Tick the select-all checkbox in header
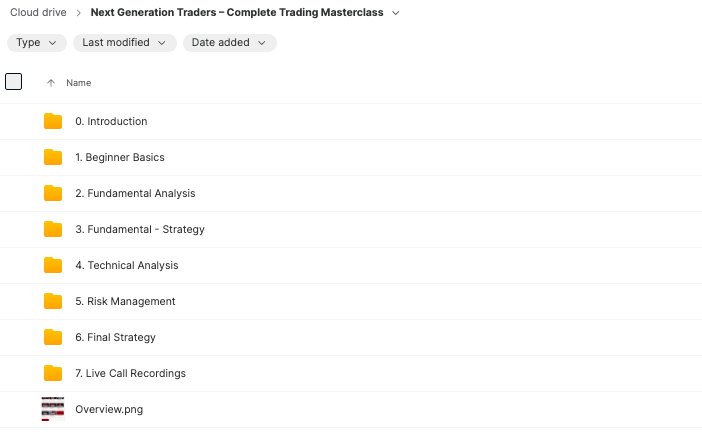The height and width of the screenshot is (438, 702). coord(14,82)
